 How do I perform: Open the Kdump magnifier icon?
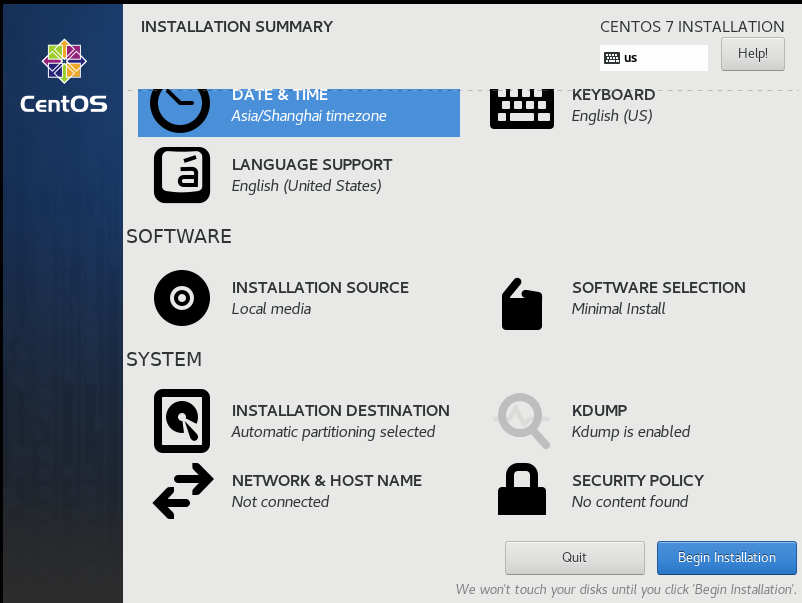(x=523, y=420)
